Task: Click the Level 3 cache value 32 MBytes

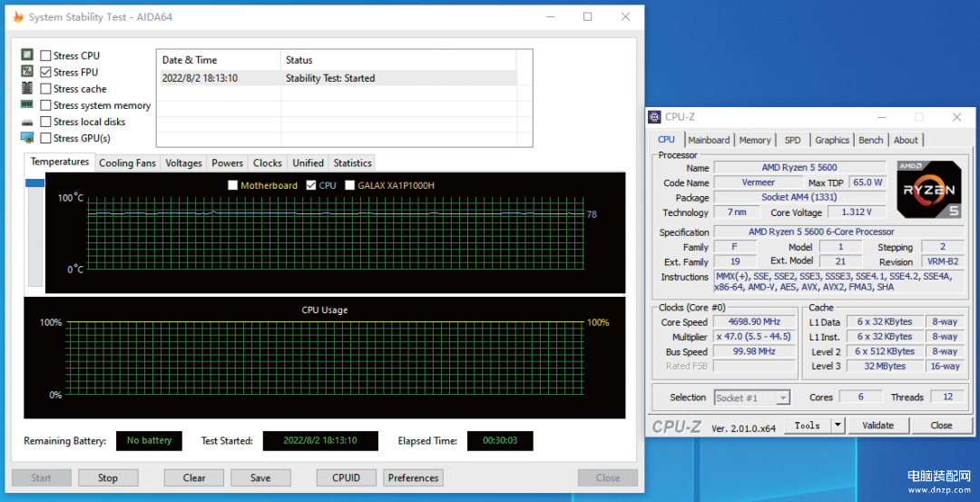Action: pos(885,367)
